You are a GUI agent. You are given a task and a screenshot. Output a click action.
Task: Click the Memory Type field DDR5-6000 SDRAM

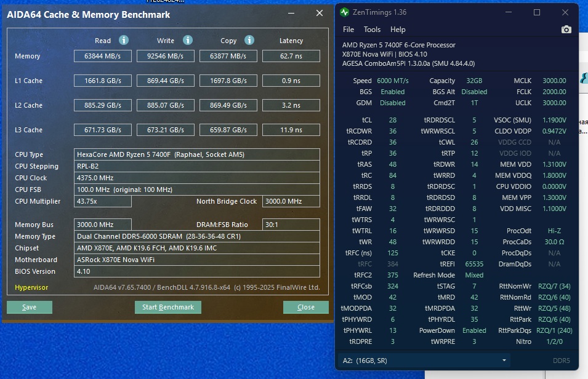[x=197, y=236]
